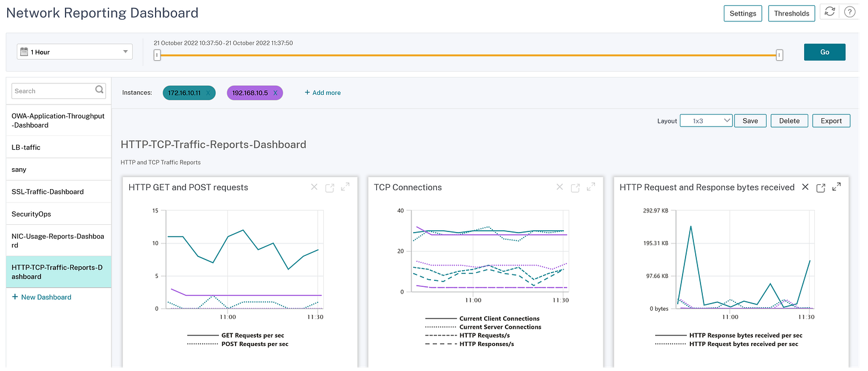Click the Delete dashboard button
The image size is (868, 371).
[789, 120]
